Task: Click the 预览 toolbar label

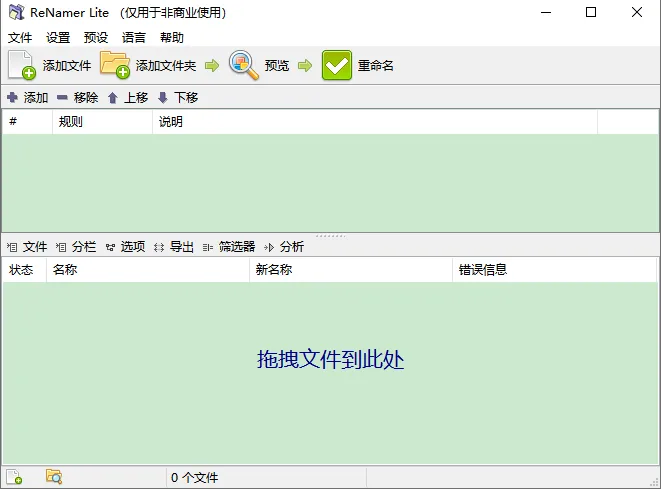Action: click(x=277, y=65)
